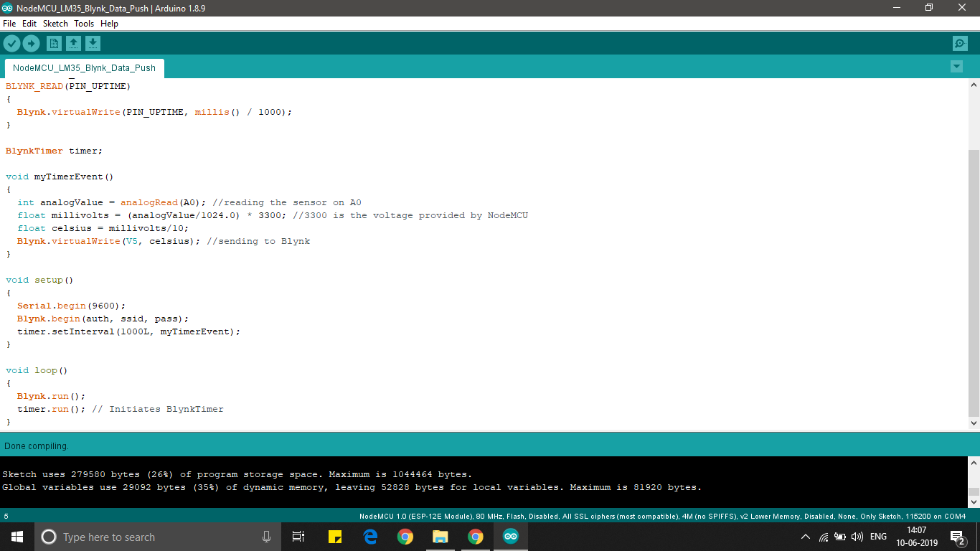The height and width of the screenshot is (551, 980).
Task: Click the 'BLYNK_READ(PIN_UPTIME)' code line
Action: [x=68, y=86]
